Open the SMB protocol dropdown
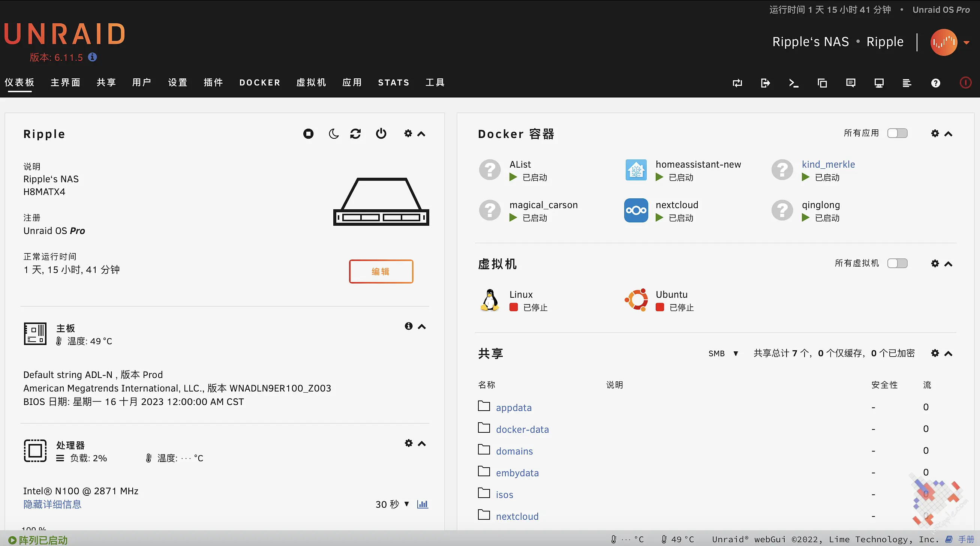 tap(723, 354)
